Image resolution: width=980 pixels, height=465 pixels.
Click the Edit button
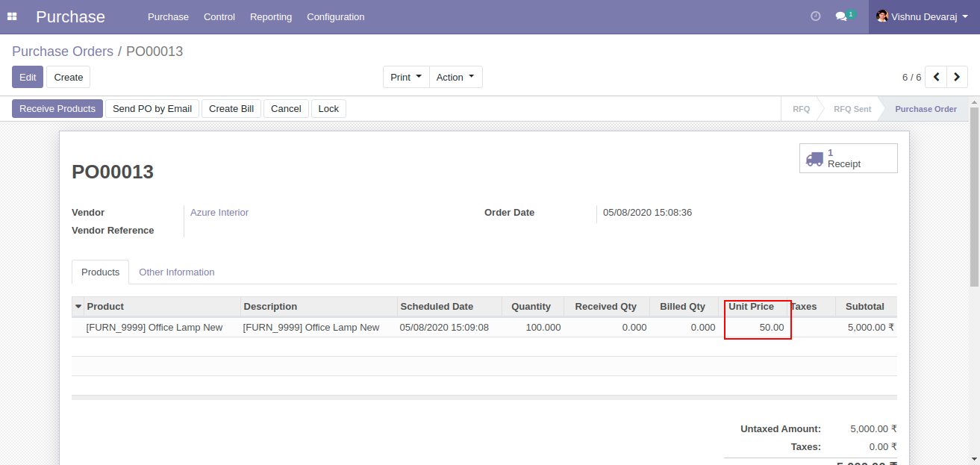pos(27,76)
